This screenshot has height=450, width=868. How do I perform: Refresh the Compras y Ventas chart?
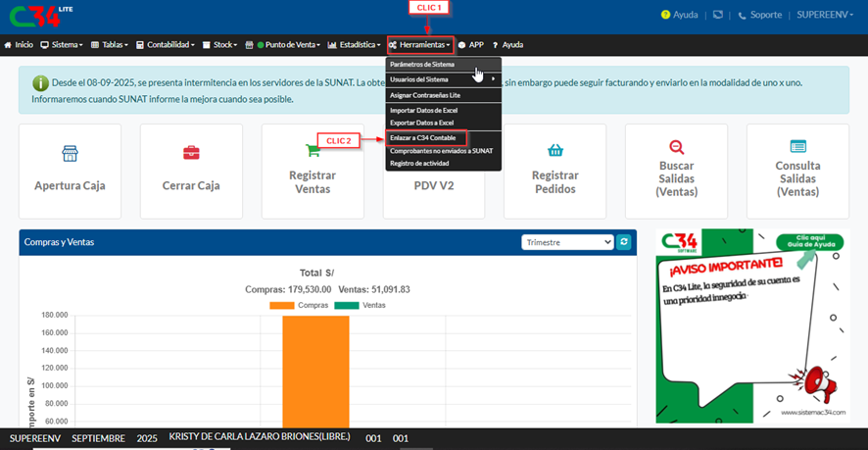click(624, 241)
